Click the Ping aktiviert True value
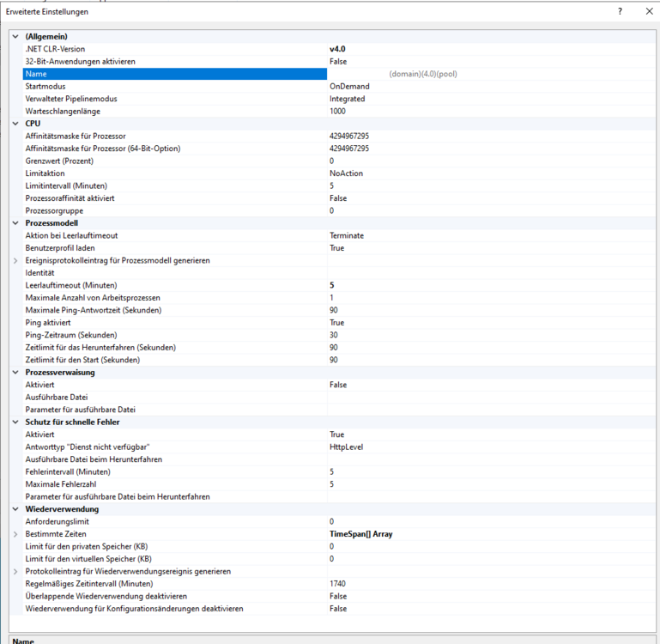 [336, 323]
